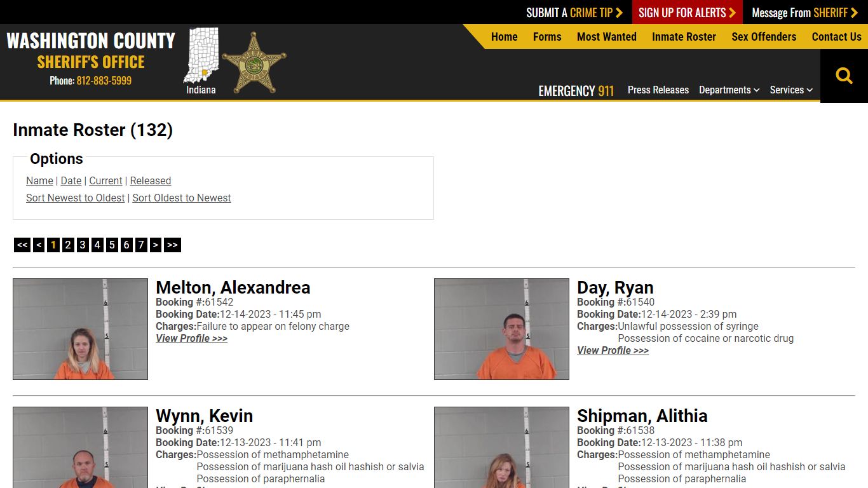Sort roster by Date
The image size is (868, 488).
[71, 180]
